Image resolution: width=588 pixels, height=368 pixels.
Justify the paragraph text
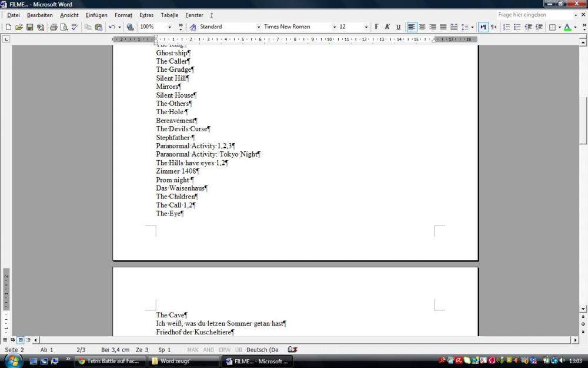(x=443, y=27)
